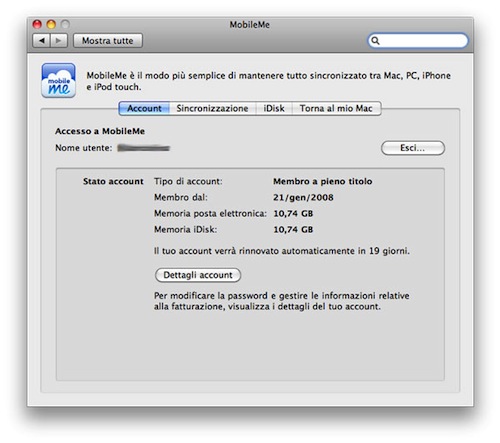Click the MobileMe cloud icon

pos(58,80)
